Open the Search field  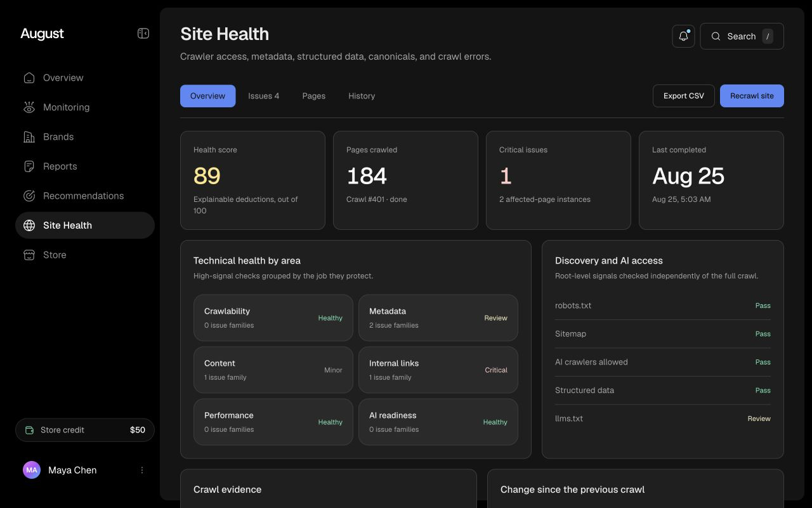tap(742, 36)
